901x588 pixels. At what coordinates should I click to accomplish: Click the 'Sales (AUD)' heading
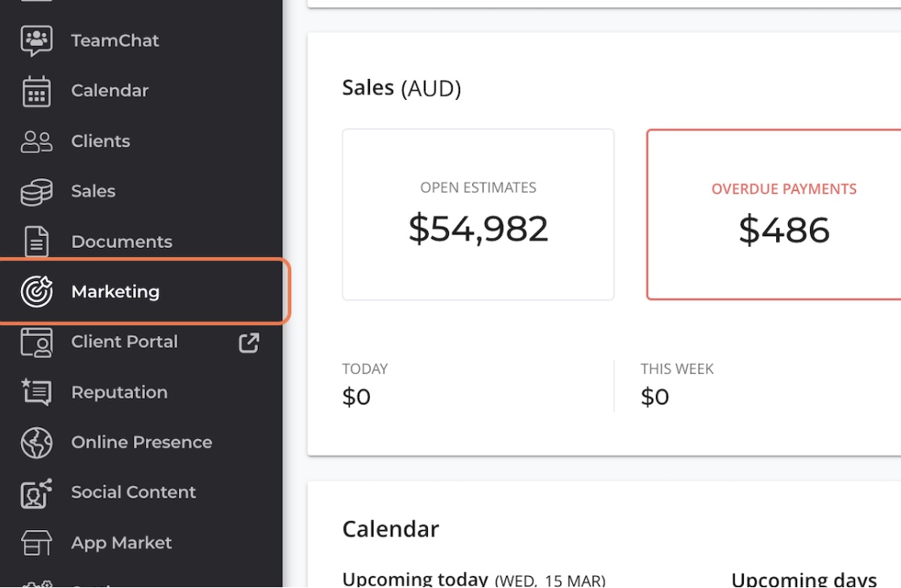pos(401,88)
